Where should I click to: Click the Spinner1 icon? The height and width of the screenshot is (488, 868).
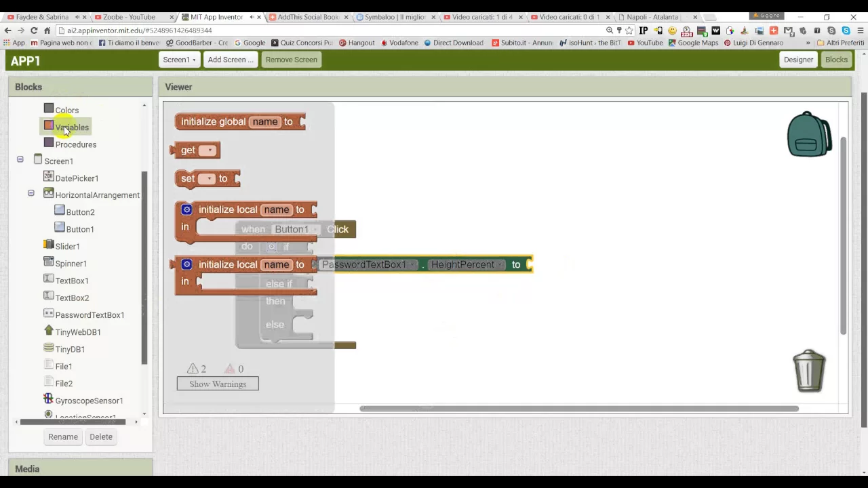[49, 262]
